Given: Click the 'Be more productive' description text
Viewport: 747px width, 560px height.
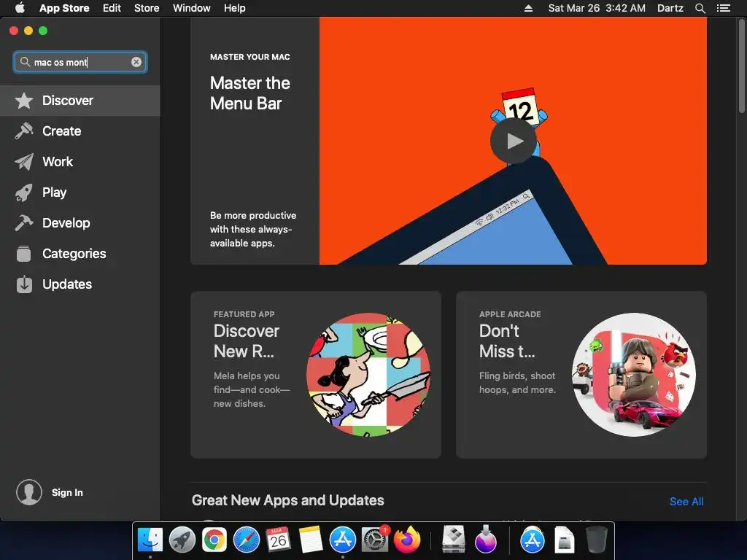Looking at the screenshot, I should pyautogui.click(x=253, y=229).
